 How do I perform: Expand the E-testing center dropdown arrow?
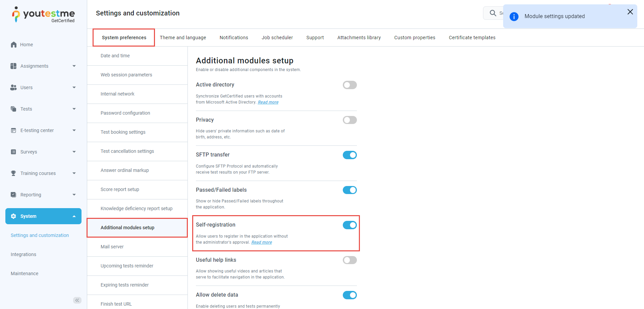click(x=74, y=130)
